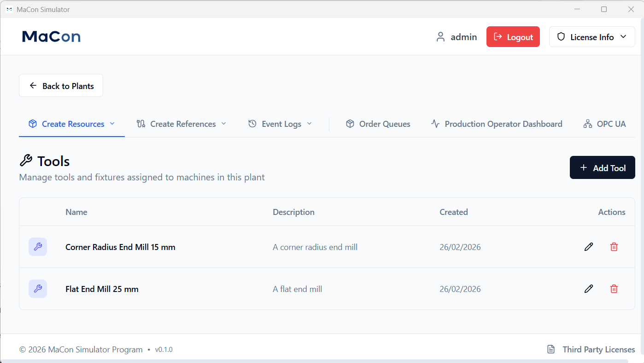Open the Create References dropdown

coord(224,124)
